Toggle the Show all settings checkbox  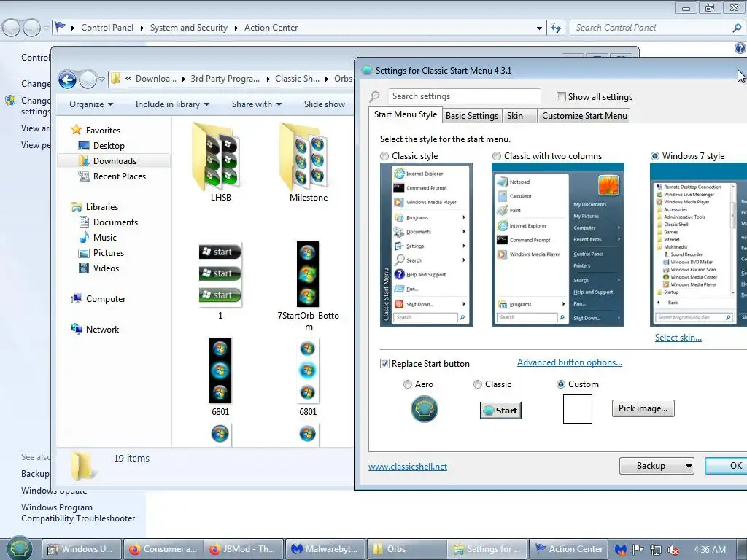[x=561, y=97]
